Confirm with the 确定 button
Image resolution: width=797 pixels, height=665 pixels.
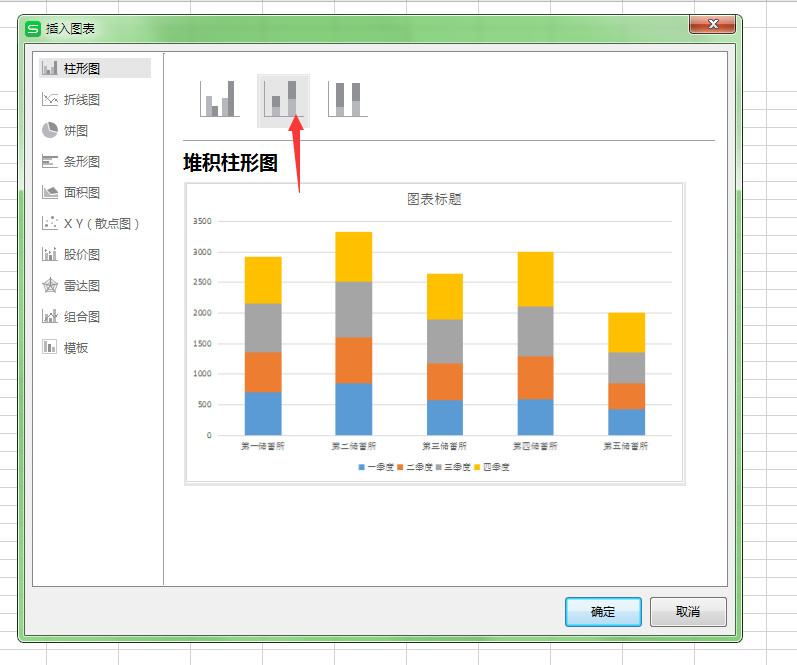[603, 612]
